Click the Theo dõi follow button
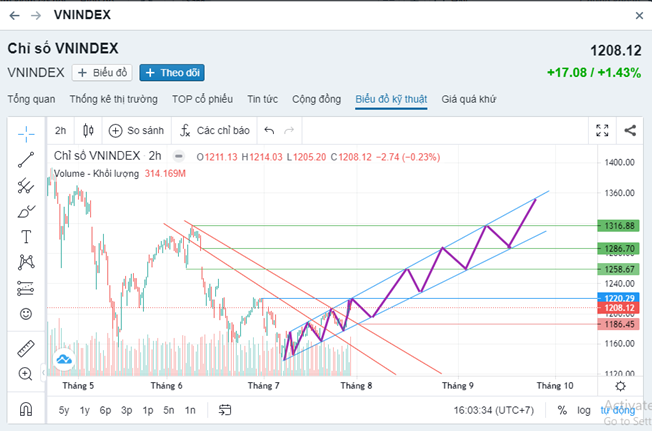652x431 pixels. point(171,72)
